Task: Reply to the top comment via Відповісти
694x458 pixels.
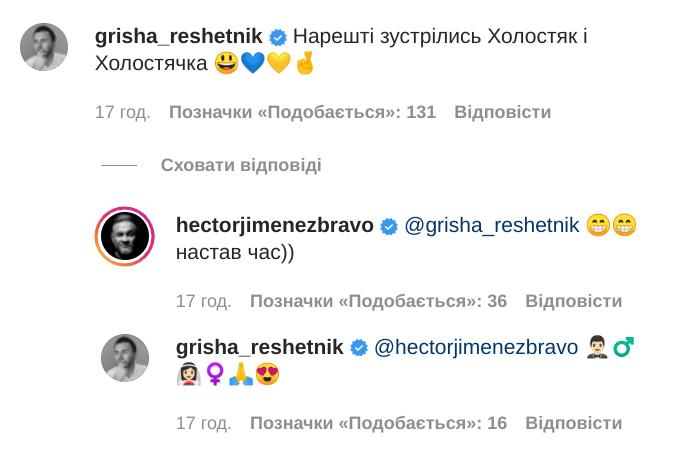Action: [502, 112]
